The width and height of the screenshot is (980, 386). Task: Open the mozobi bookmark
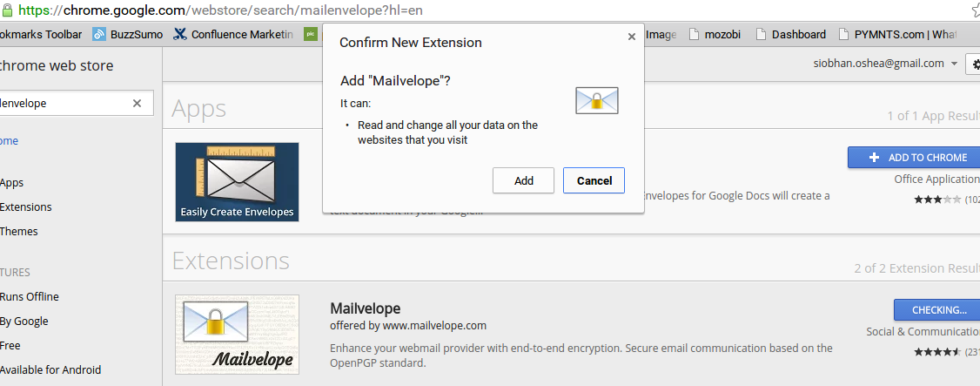pos(715,34)
